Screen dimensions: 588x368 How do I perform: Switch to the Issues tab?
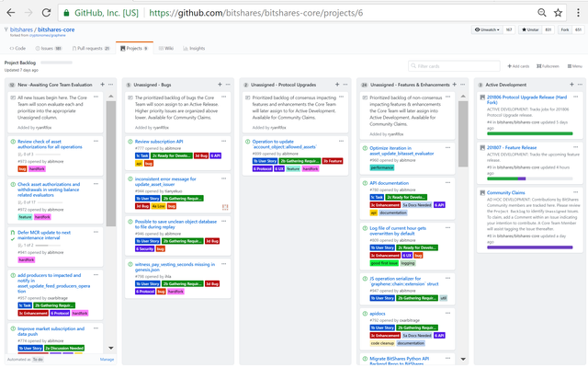[49, 48]
